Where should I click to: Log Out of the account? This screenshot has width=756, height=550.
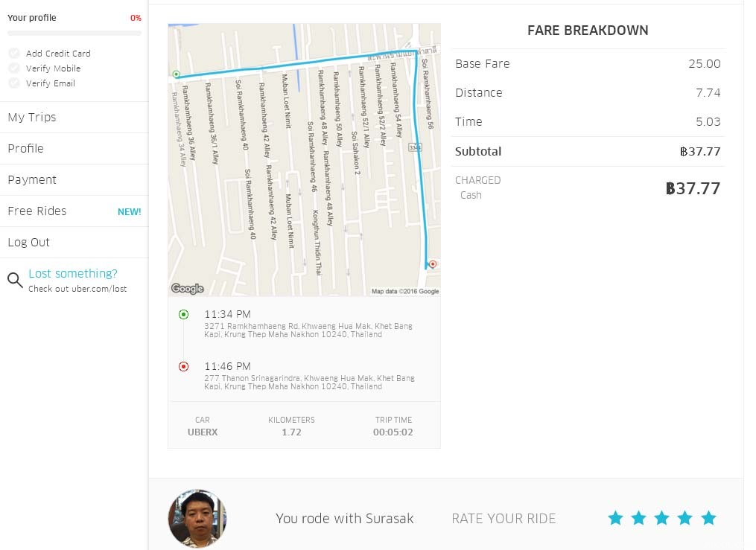pyautogui.click(x=29, y=243)
